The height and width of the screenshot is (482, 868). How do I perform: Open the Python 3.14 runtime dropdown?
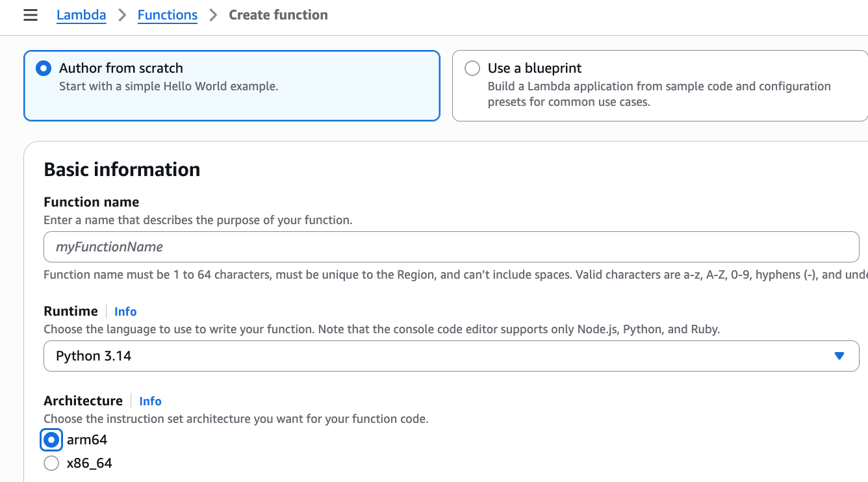tap(451, 356)
